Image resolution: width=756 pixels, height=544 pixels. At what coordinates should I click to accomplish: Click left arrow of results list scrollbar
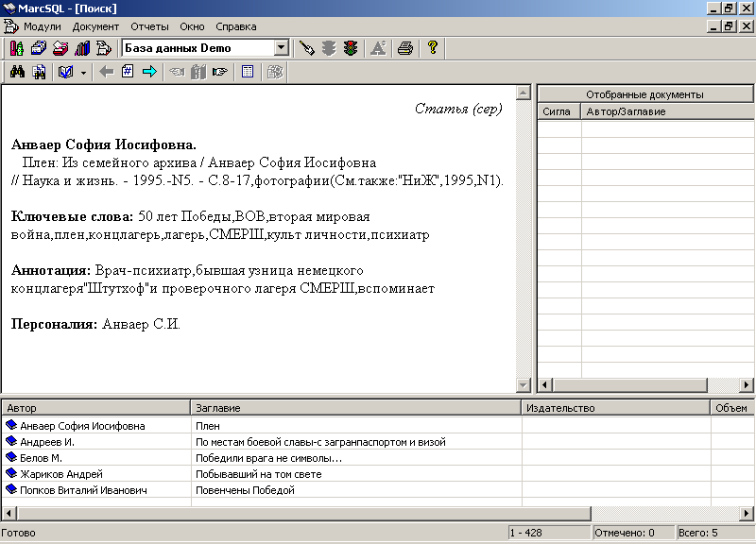coord(9,513)
